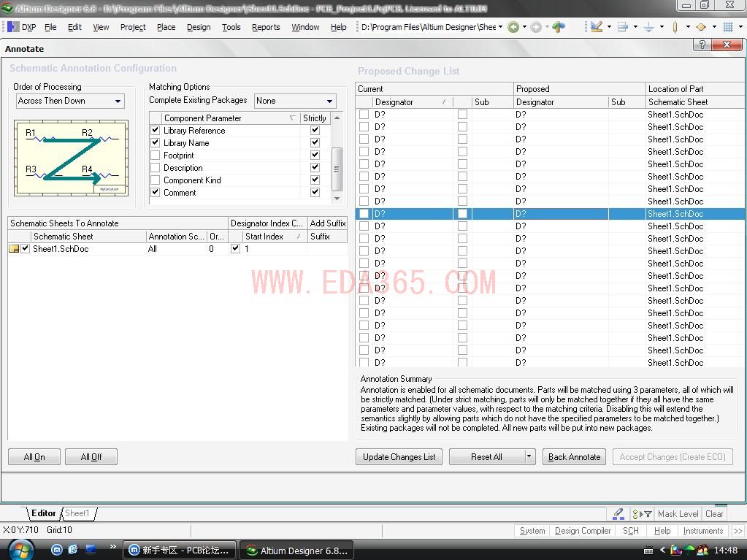Open the dropdown arrow beside the Back button
This screenshot has width=747, height=560.
(524, 27)
